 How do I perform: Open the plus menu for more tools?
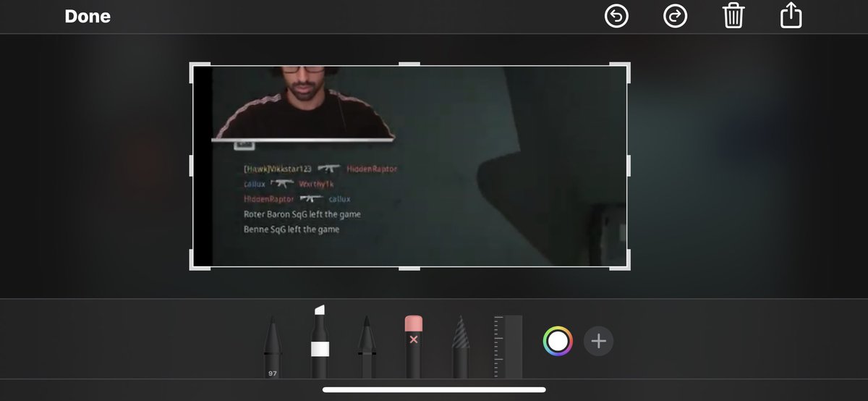click(598, 341)
